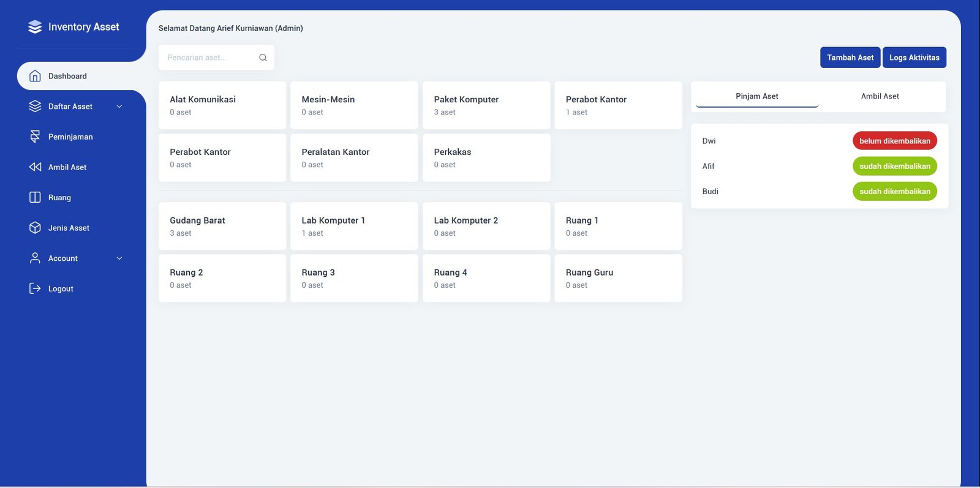Screen dimensions: 980x488
Task: Click the Peminjaman sidebar icon
Action: [35, 137]
